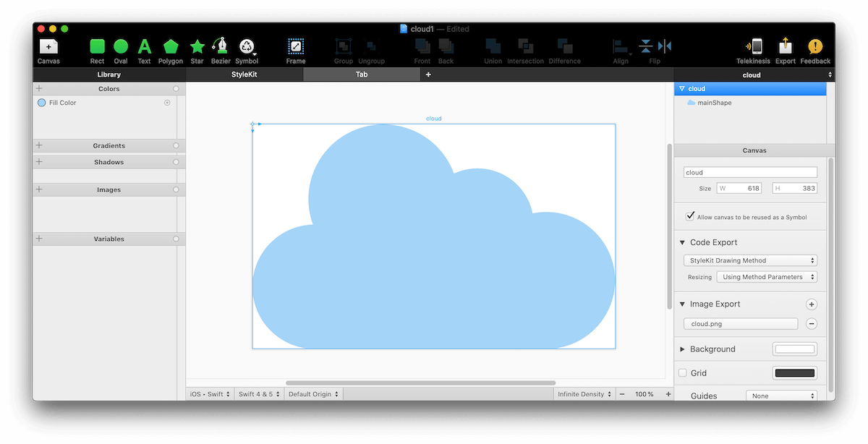Open StyleKit Drawing Method dropdown

tap(750, 260)
